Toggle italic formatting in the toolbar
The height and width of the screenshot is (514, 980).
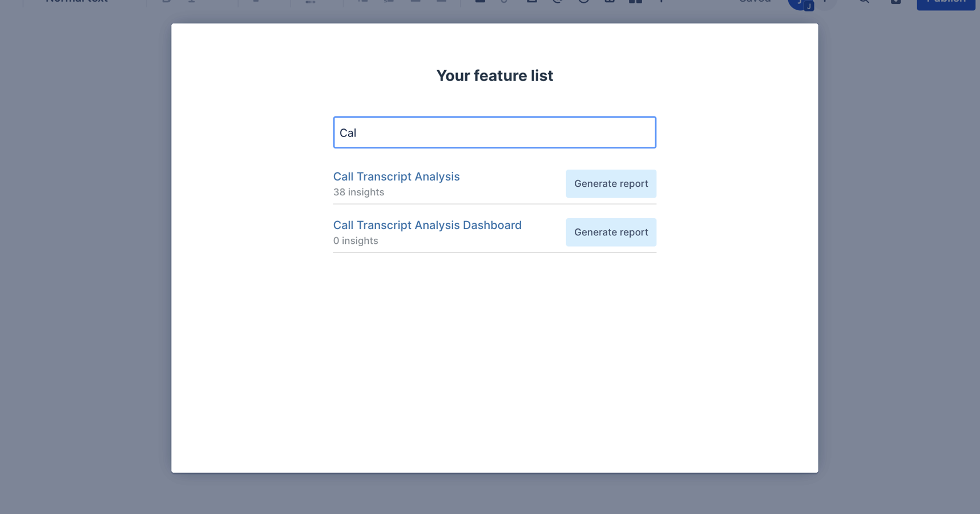[x=192, y=2]
